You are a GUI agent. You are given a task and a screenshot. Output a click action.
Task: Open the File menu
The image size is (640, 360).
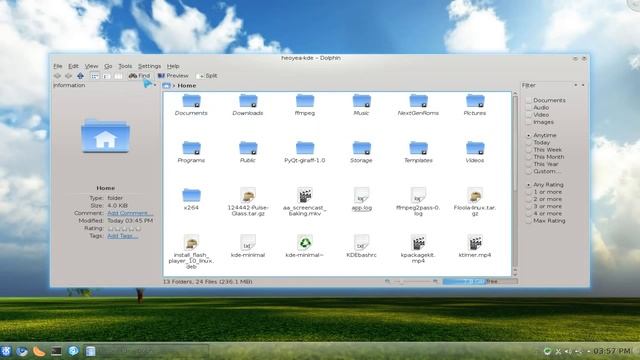click(x=58, y=66)
